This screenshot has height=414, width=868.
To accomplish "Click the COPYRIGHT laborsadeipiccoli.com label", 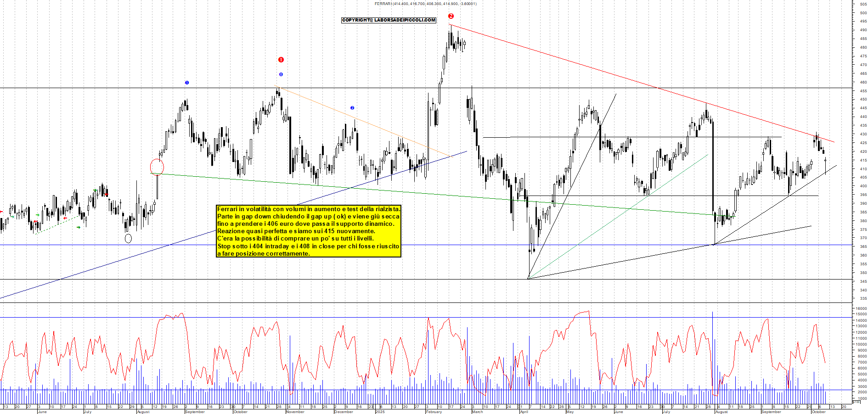I will (x=389, y=20).
